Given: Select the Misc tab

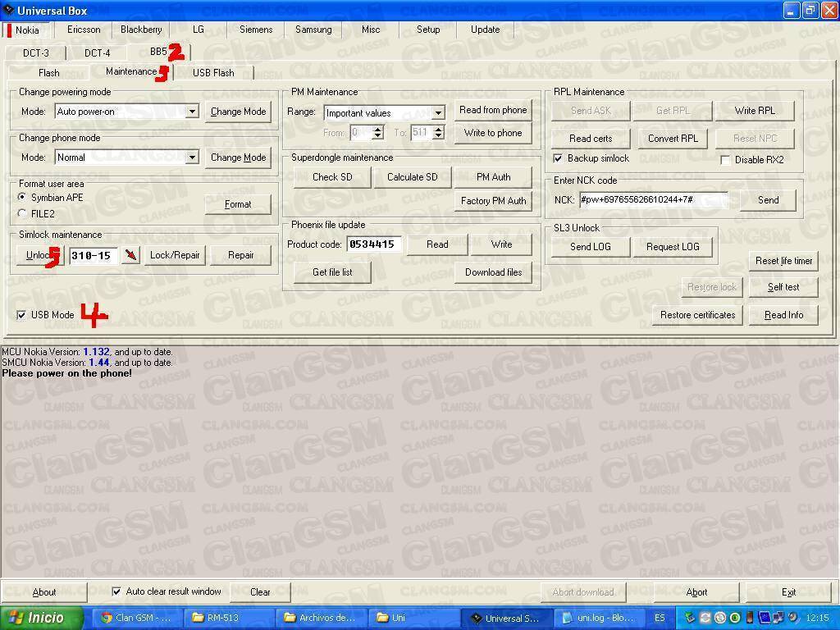Looking at the screenshot, I should click(x=371, y=30).
